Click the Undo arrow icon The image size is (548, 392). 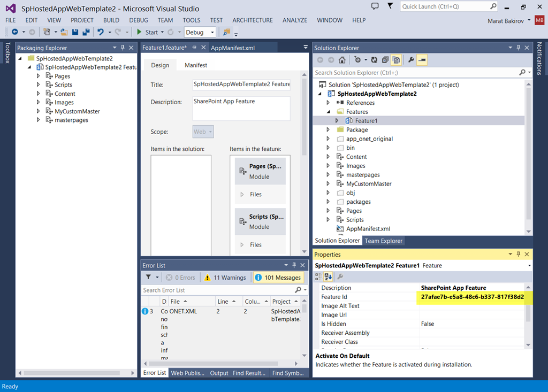[x=101, y=32]
